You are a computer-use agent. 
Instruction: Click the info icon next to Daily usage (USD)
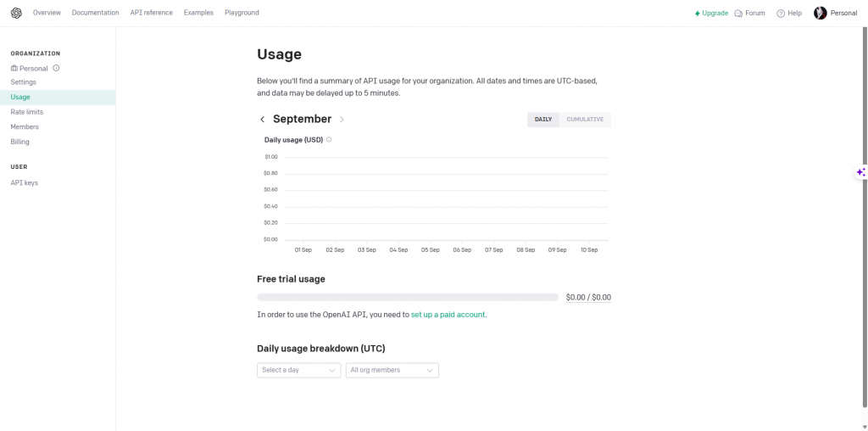point(329,140)
